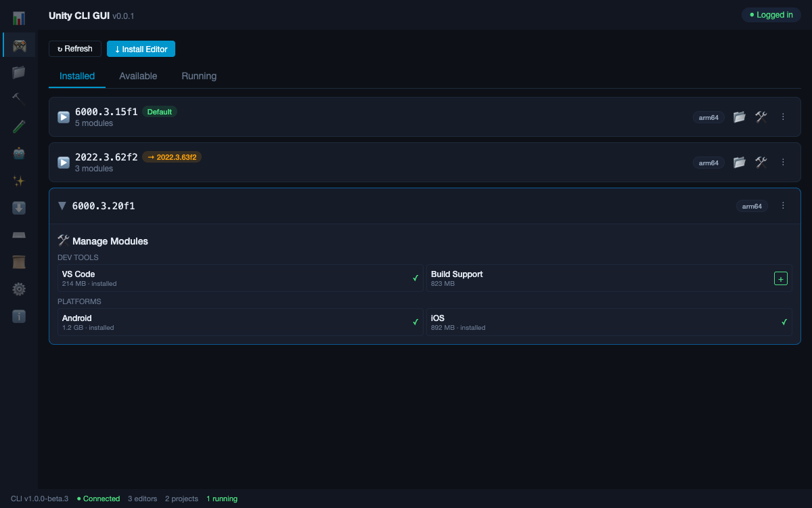Open install folder for 6000.3.15f1
Viewport: 812px width, 508px height.
[x=740, y=117]
